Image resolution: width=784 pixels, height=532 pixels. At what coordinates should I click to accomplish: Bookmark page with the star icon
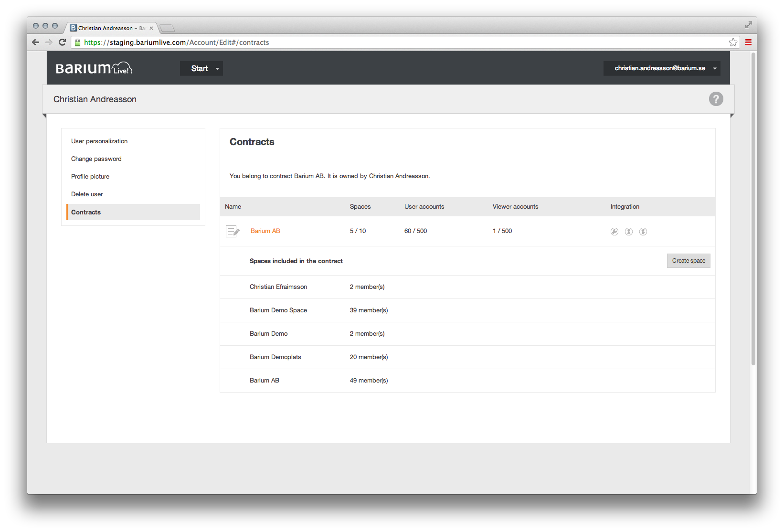point(733,43)
